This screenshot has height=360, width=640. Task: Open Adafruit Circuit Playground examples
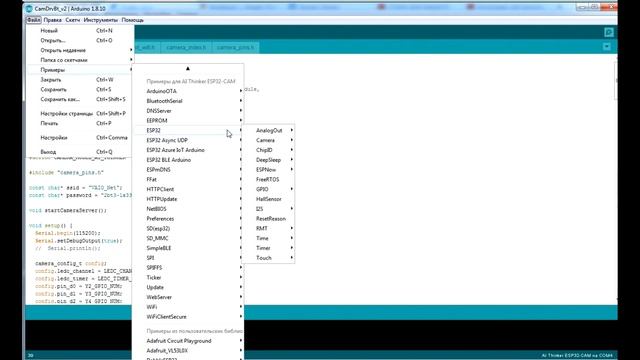pyautogui.click(x=188, y=340)
